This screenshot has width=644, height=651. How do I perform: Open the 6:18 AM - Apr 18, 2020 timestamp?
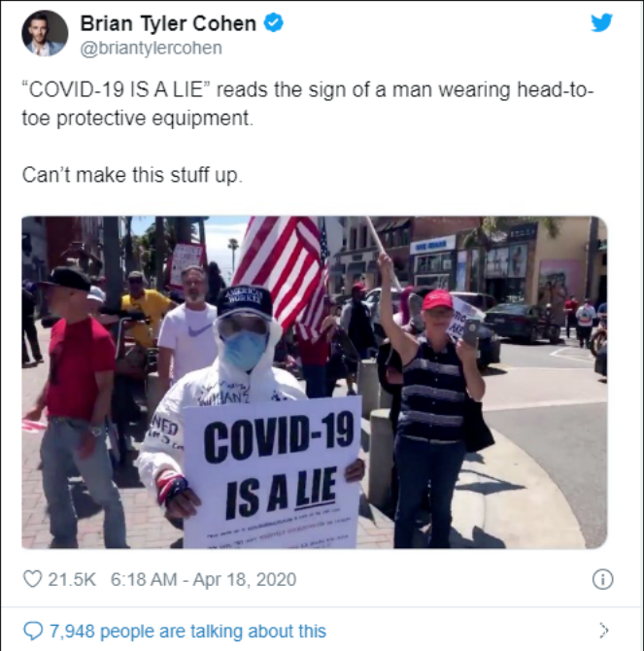pos(203,579)
